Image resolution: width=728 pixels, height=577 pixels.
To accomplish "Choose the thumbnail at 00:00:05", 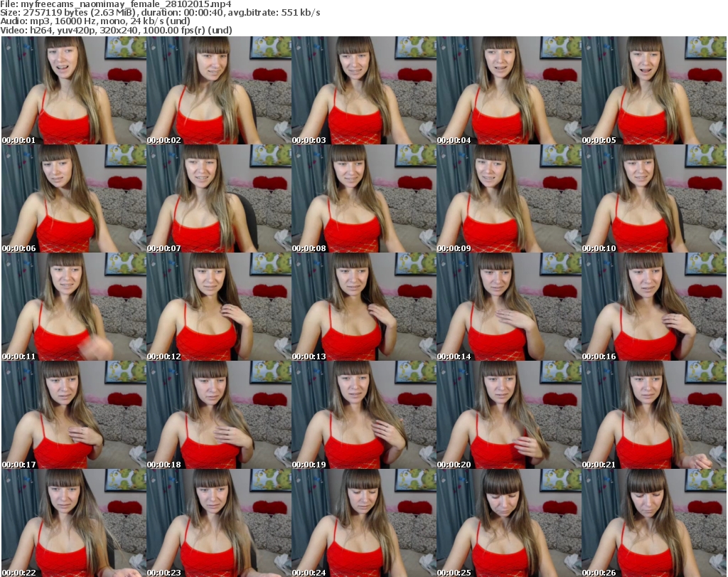I will pos(654,90).
